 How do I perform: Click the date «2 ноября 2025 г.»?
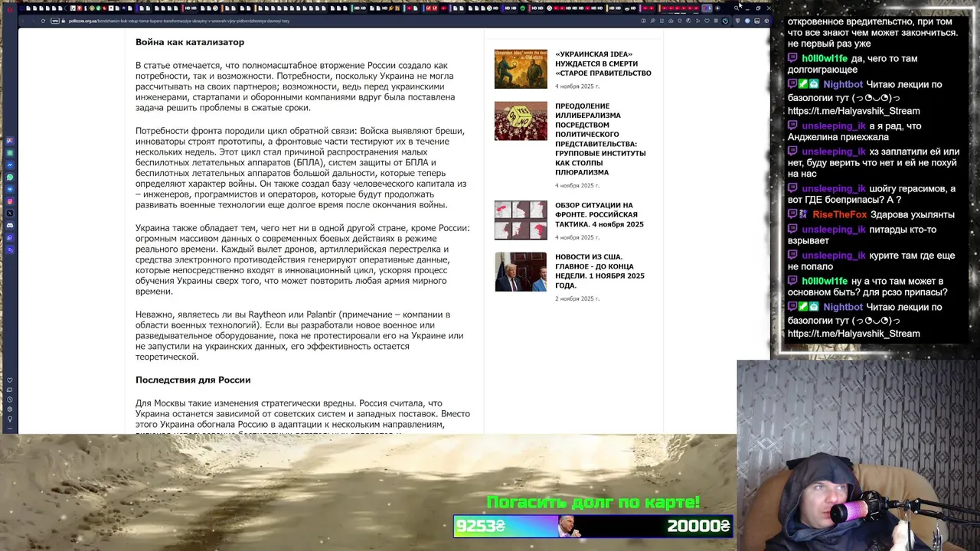point(577,298)
